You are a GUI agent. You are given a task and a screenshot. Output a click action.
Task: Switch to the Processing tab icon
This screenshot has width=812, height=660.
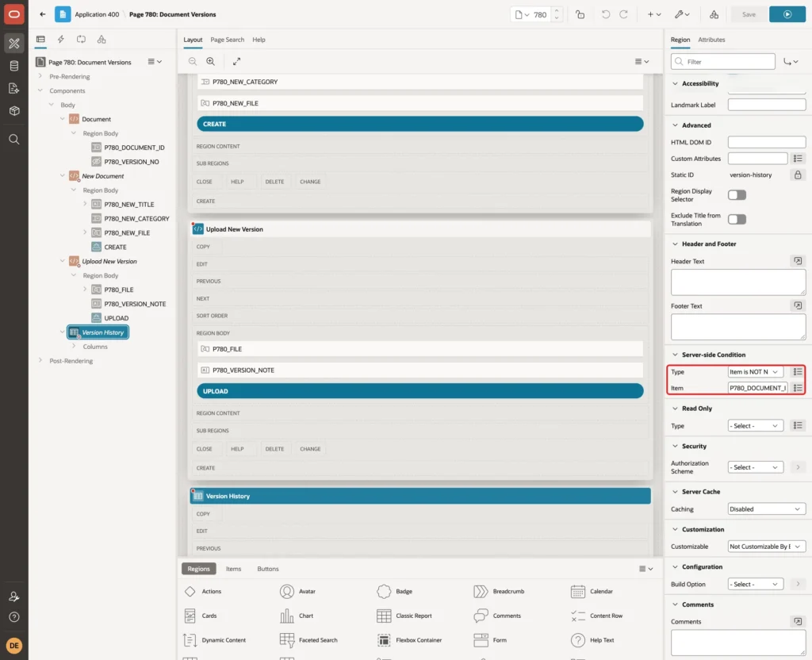tap(81, 40)
